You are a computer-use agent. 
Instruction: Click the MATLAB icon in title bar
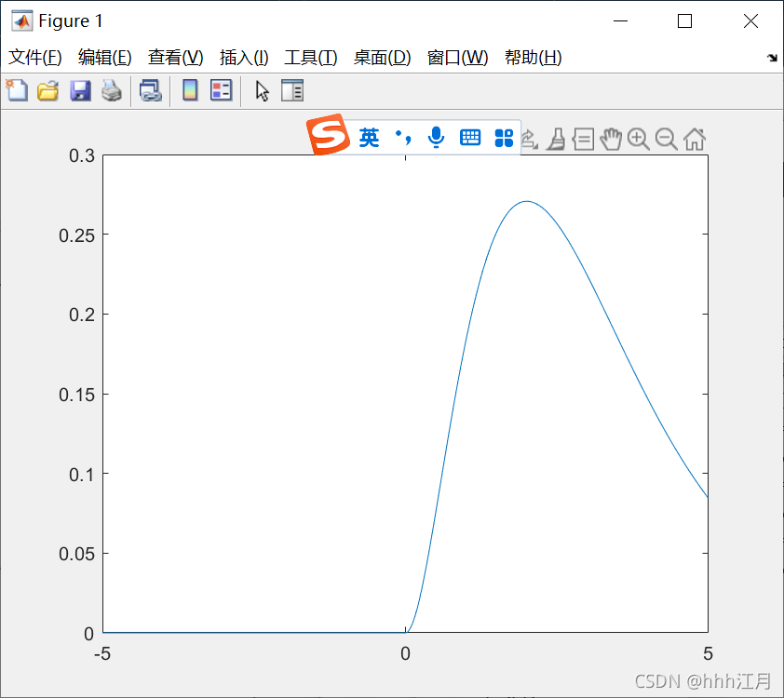(x=22, y=21)
